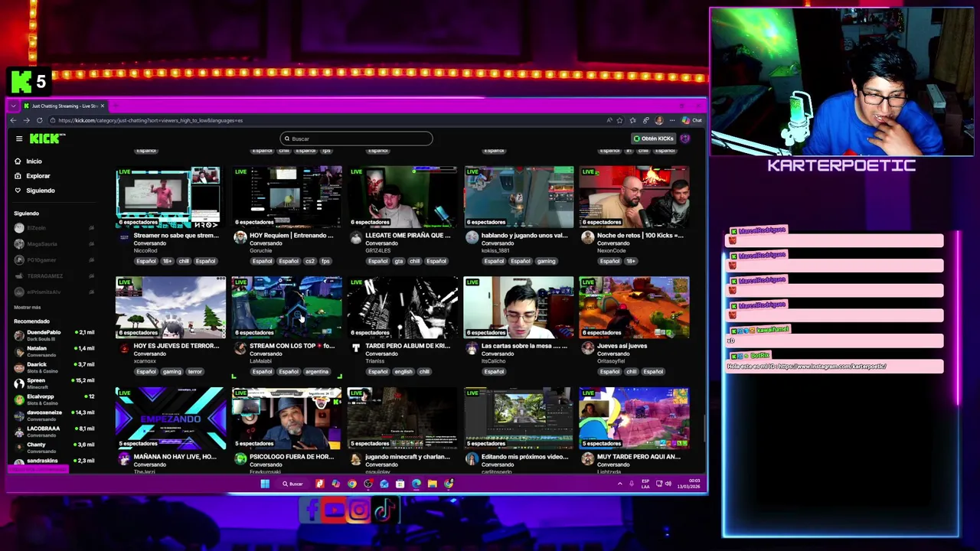This screenshot has width=980, height=551.
Task: Open recommended channel DuendePablo
Action: coord(54,334)
